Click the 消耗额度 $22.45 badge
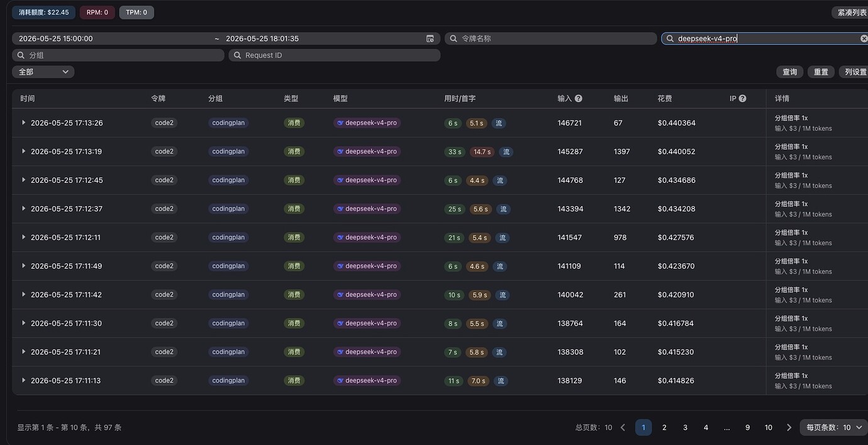The image size is (868, 445). [44, 13]
